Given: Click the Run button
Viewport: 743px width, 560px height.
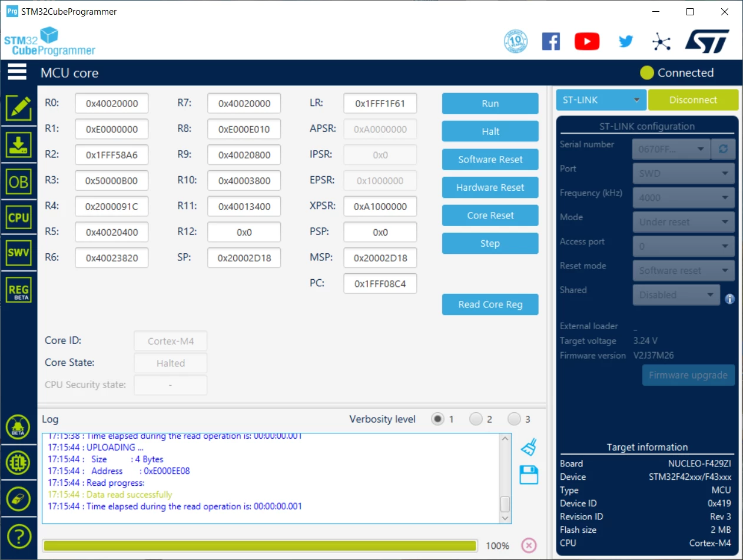Looking at the screenshot, I should (x=490, y=104).
